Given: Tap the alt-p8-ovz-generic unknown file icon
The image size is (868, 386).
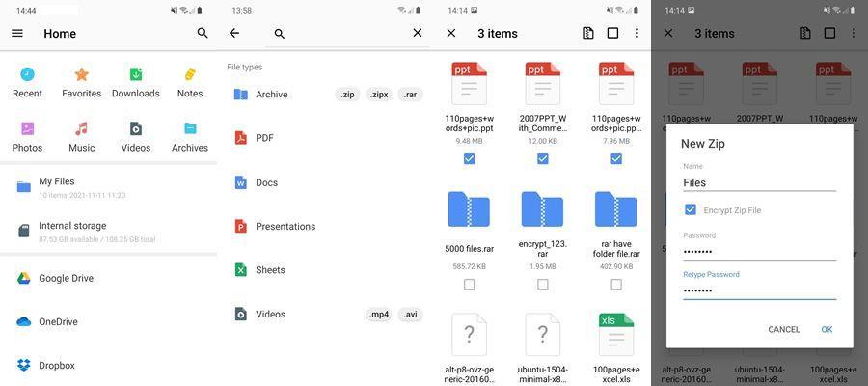Looking at the screenshot, I should [x=469, y=335].
